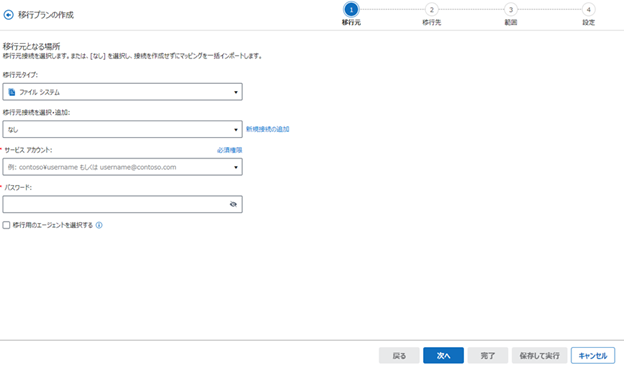Expand the サービス アカウント dropdown arrow
This screenshot has width=624, height=366.
click(236, 167)
